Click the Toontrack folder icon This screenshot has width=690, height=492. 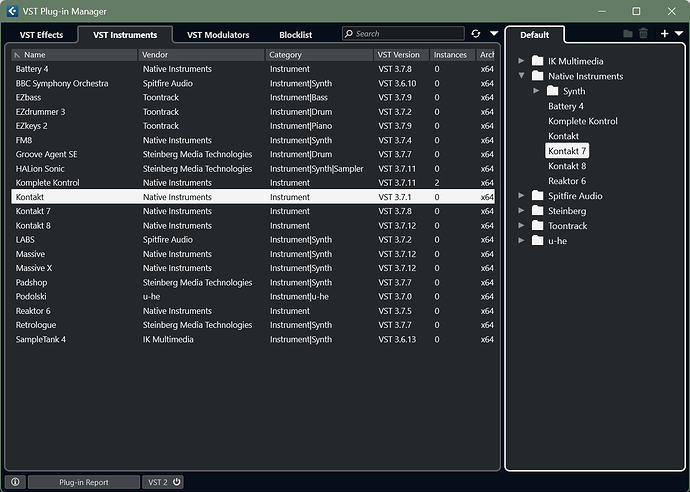(x=537, y=225)
